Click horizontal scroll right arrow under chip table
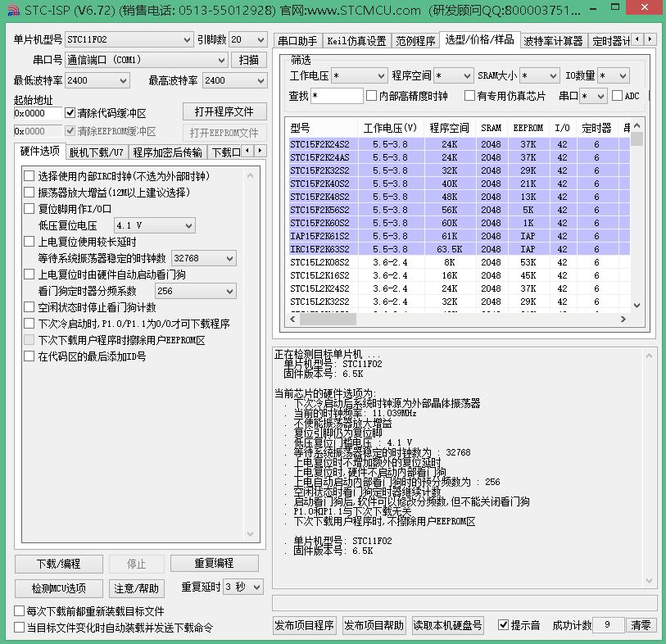 (623, 319)
